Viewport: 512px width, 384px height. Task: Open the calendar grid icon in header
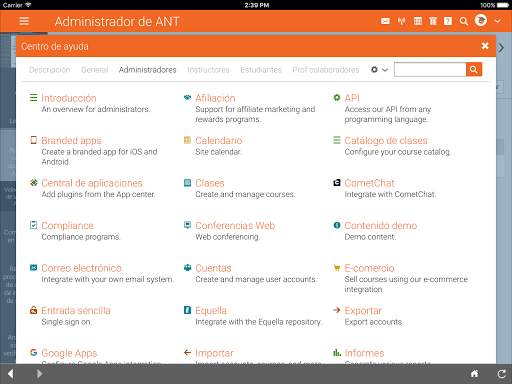pyautogui.click(x=418, y=21)
